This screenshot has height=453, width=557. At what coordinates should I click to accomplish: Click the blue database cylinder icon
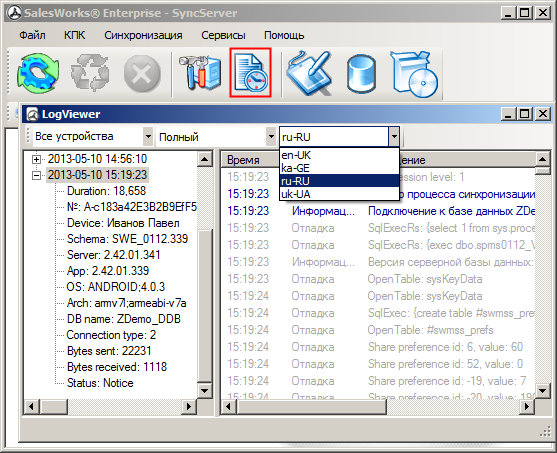361,74
